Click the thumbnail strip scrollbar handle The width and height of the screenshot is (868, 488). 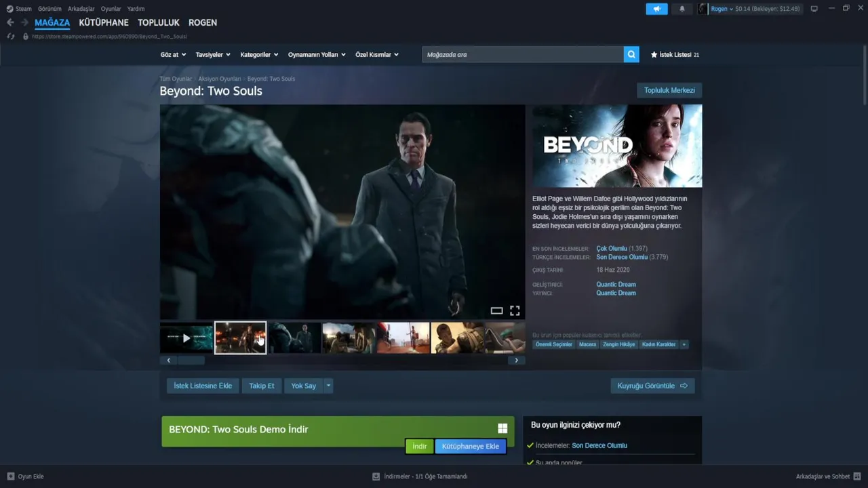tap(191, 360)
